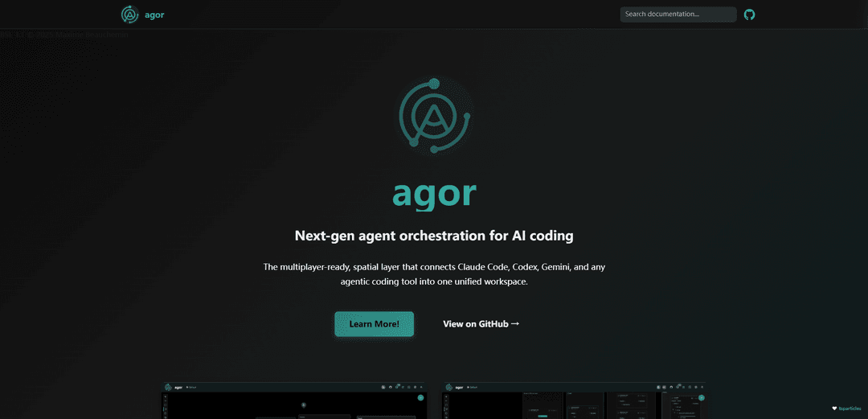This screenshot has height=419, width=868.
Task: Click the Default board label in right preview
Action: coord(473,388)
